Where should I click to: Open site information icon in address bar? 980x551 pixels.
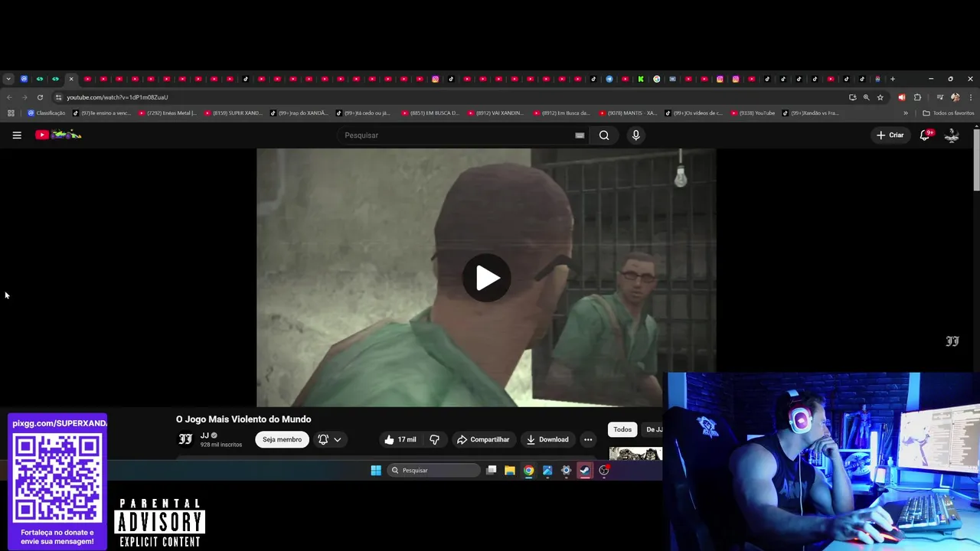tap(58, 97)
